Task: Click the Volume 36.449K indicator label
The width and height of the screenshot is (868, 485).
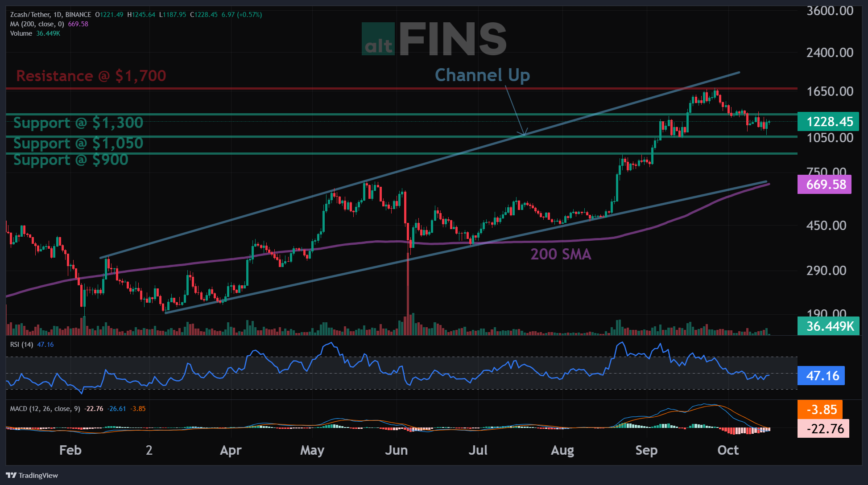Action: [35, 33]
